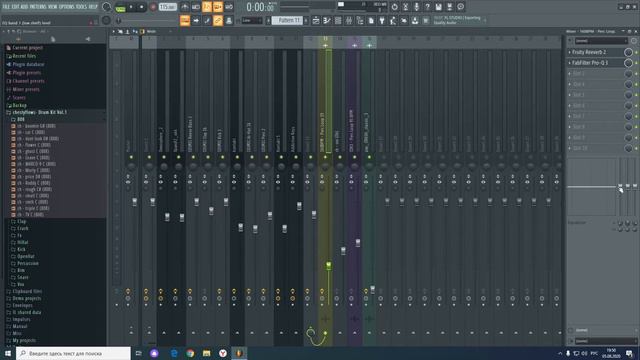Click the project info speech-bubble icon
This screenshot has width=640, height=360.
pos(460,7)
